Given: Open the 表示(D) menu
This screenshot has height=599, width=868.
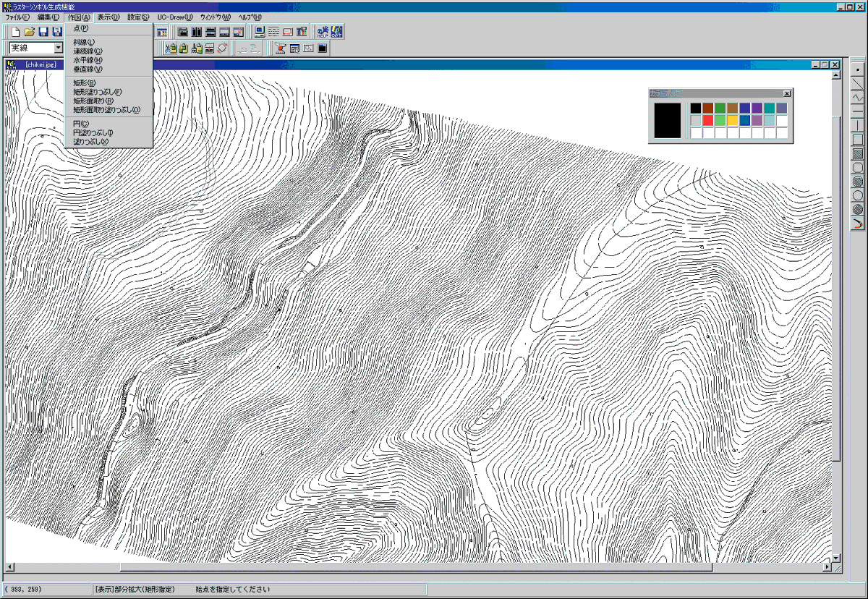Looking at the screenshot, I should [x=109, y=17].
